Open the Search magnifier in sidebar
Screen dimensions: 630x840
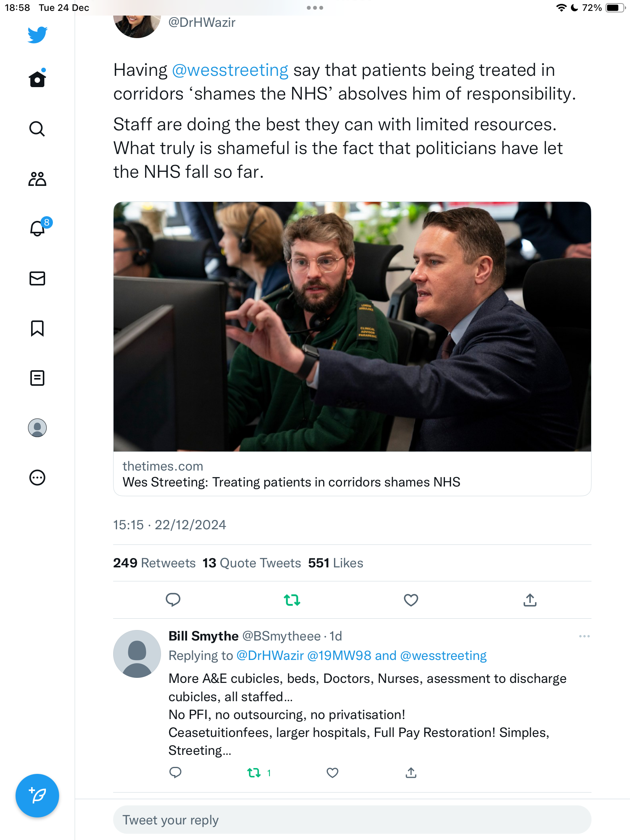point(37,129)
